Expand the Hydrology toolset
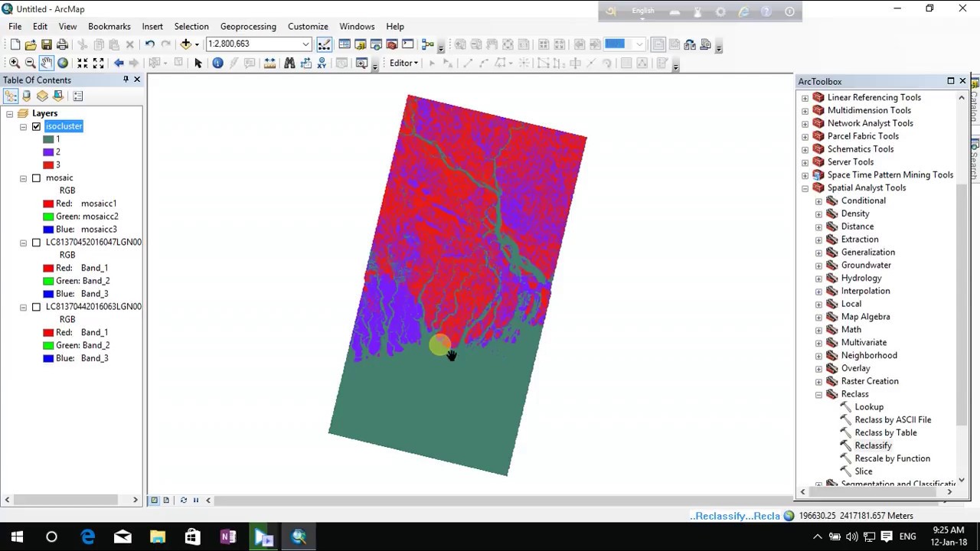This screenshot has height=551, width=980. pos(818,279)
